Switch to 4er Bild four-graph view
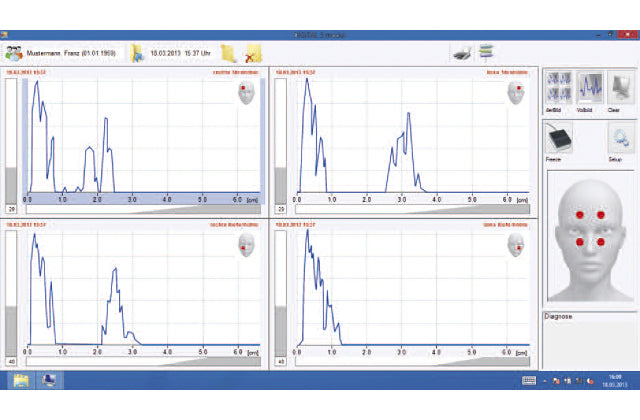The width and height of the screenshot is (640, 420). (558, 88)
